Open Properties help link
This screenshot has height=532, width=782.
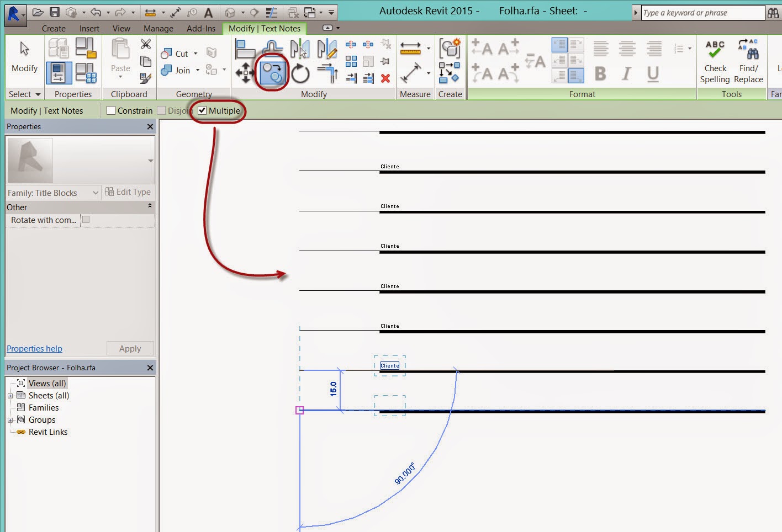[34, 348]
